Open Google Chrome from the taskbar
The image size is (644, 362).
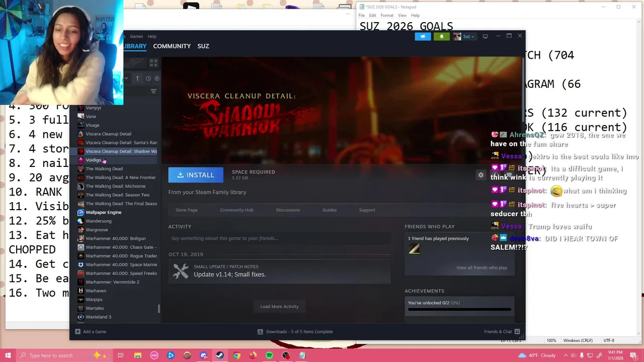pos(236,355)
